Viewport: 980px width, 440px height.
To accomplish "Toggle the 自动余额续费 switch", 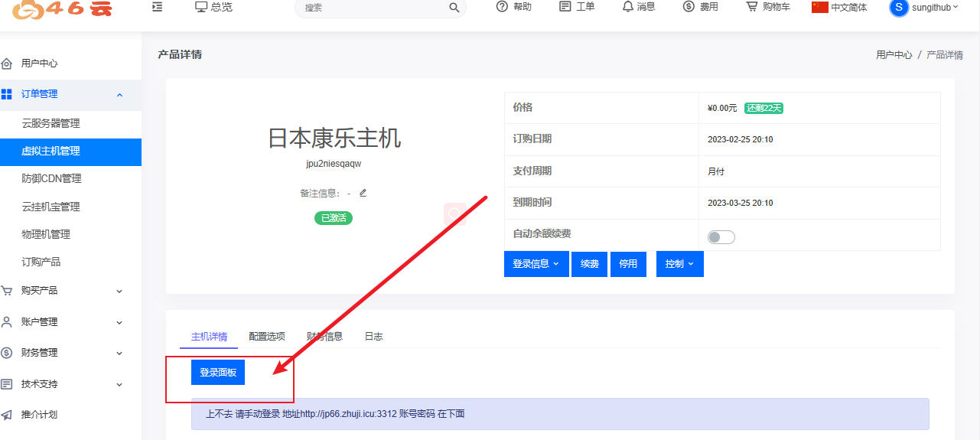I will (x=721, y=237).
